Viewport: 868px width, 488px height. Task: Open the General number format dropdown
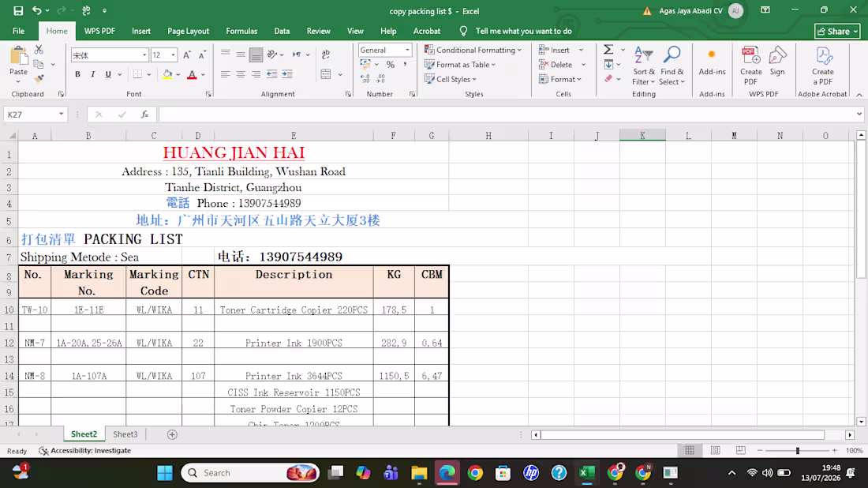point(407,50)
